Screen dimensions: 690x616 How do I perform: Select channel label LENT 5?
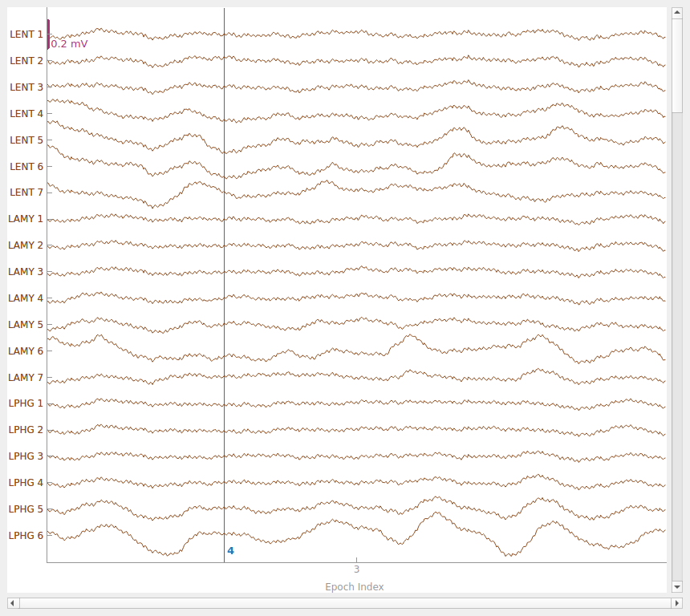pyautogui.click(x=26, y=140)
